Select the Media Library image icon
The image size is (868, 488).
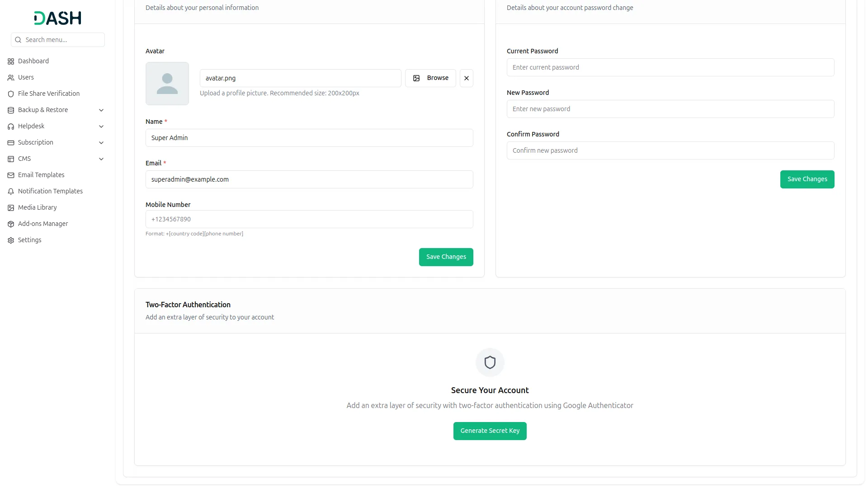point(10,207)
